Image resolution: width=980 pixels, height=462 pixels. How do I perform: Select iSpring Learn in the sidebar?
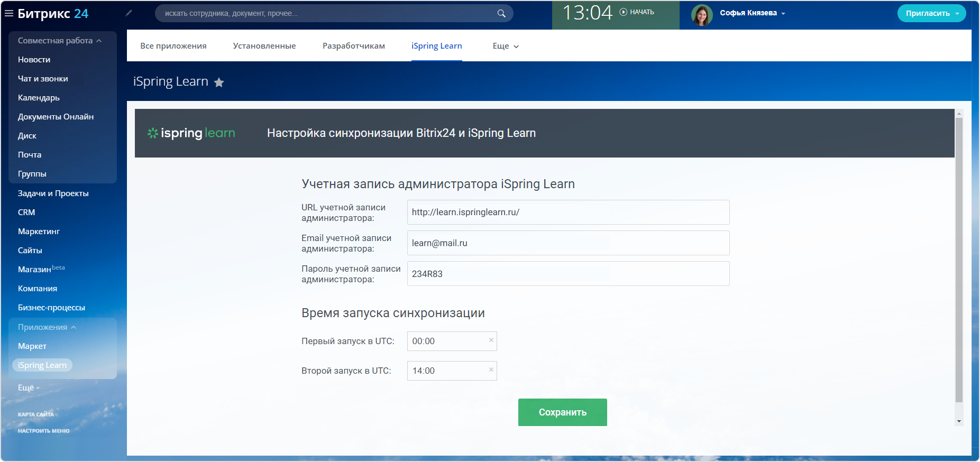coord(42,365)
